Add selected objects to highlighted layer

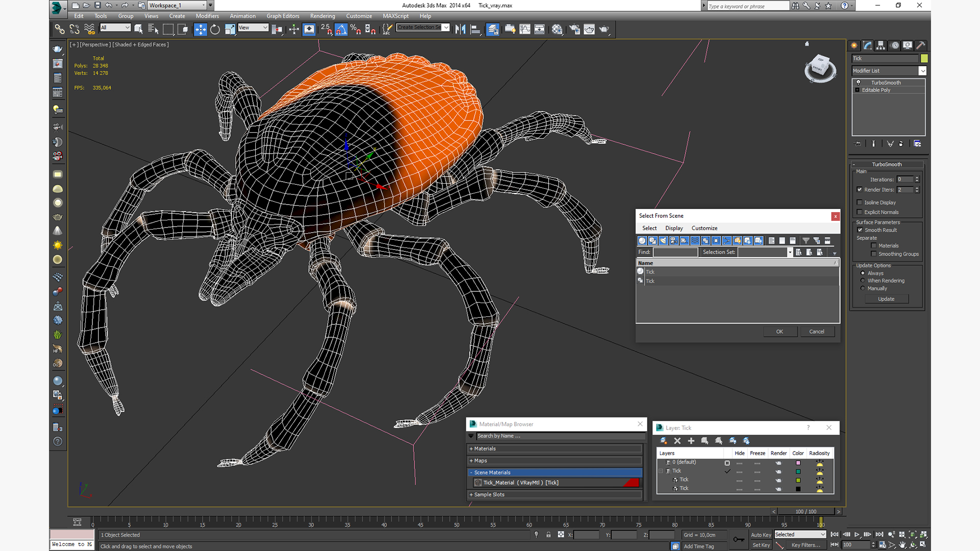click(691, 441)
